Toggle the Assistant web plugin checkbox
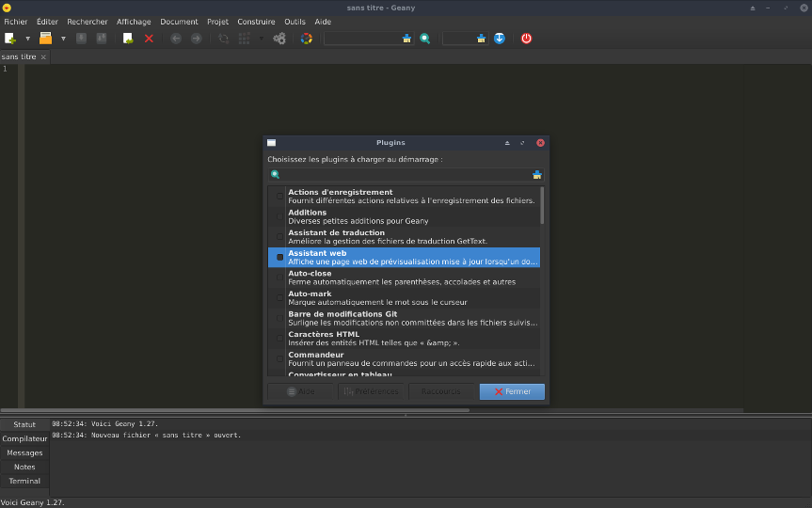This screenshot has width=812, height=508. pos(279,258)
